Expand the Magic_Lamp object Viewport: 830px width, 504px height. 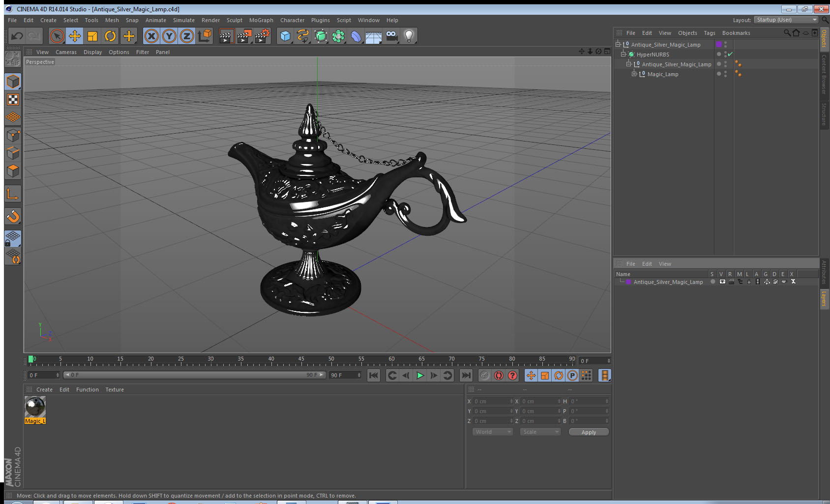634,74
